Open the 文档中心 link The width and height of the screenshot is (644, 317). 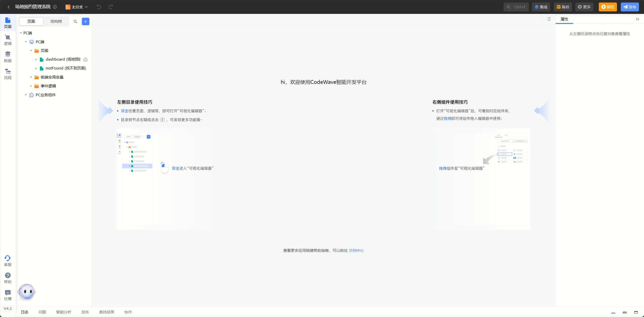pos(356,250)
